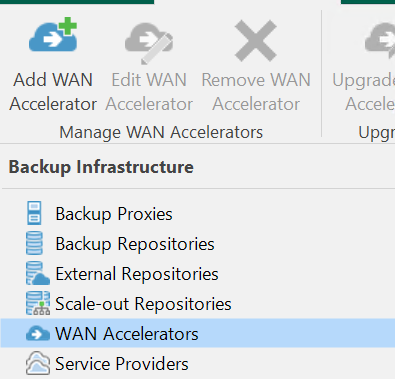
Task: Click the Add WAN Accelerator label
Action: (53, 92)
